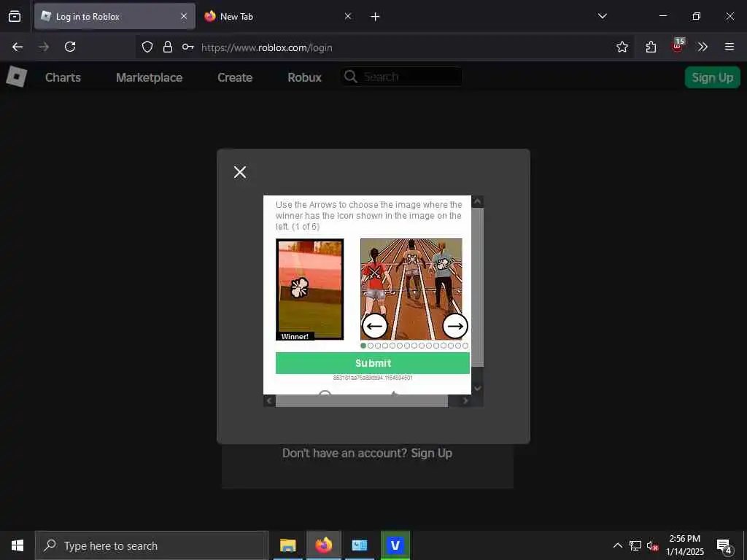747x560 pixels.
Task: Click the Sign Up link below dialog
Action: 431,453
